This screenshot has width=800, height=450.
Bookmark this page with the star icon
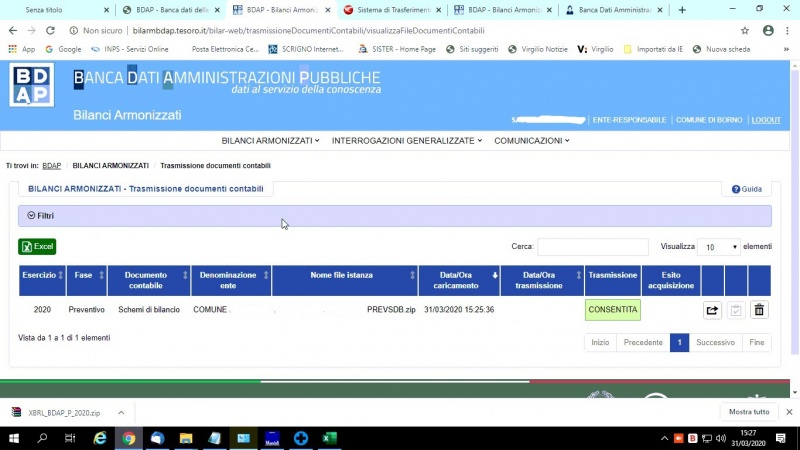pyautogui.click(x=745, y=31)
